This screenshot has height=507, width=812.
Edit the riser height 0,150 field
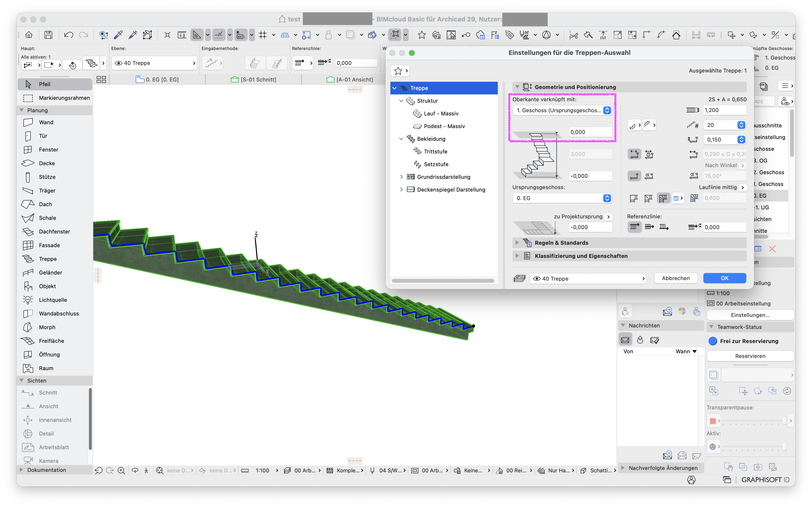coord(720,140)
